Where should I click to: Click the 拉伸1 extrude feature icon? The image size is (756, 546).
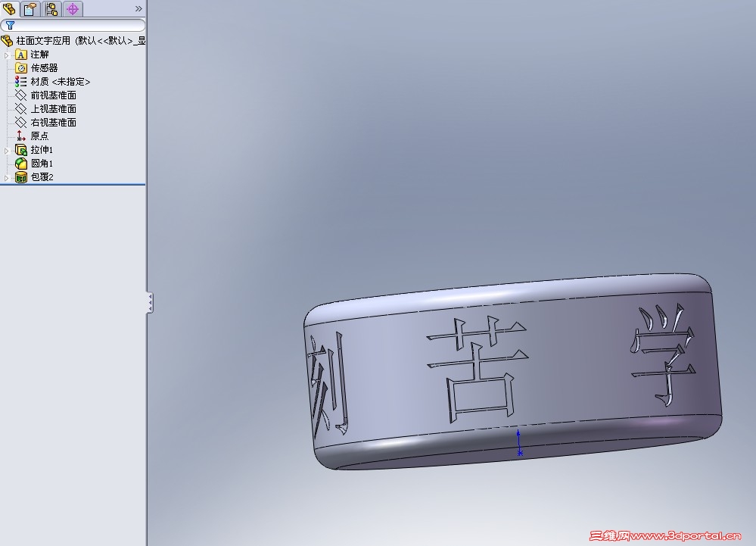coord(20,149)
